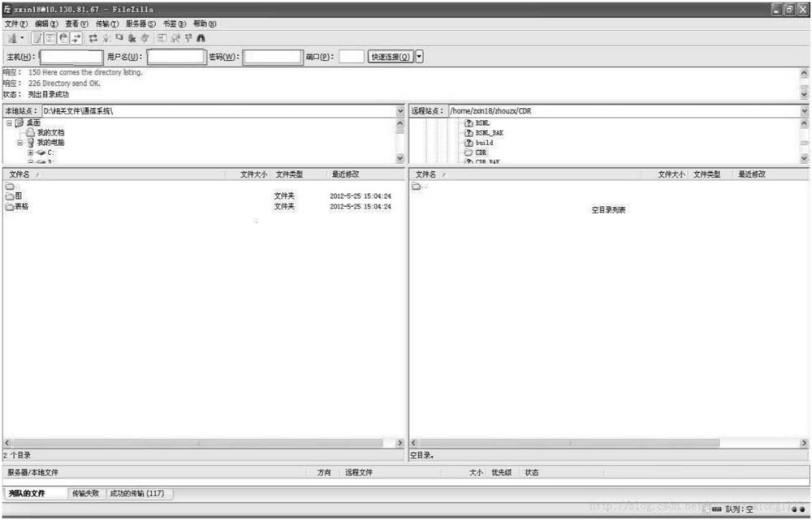Viewport: 812px width, 520px height.
Task: Toggle the remote directory tree icon
Action: 63,38
